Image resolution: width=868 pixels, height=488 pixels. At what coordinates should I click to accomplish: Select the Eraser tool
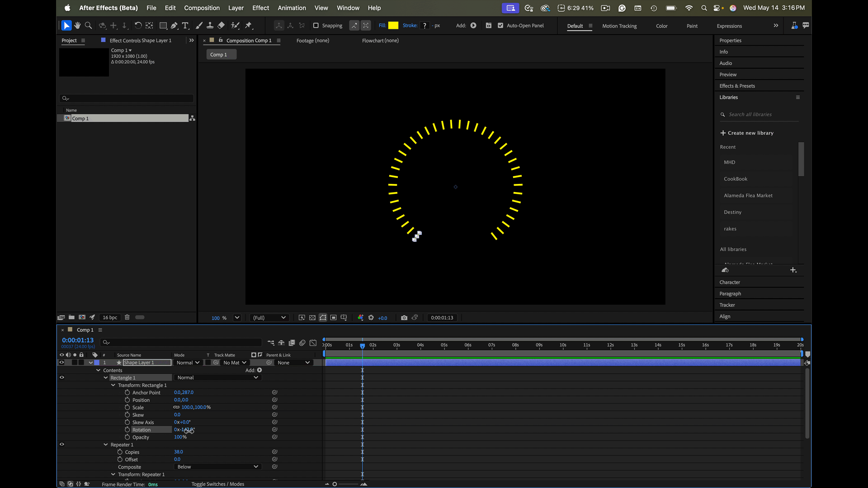coord(221,26)
